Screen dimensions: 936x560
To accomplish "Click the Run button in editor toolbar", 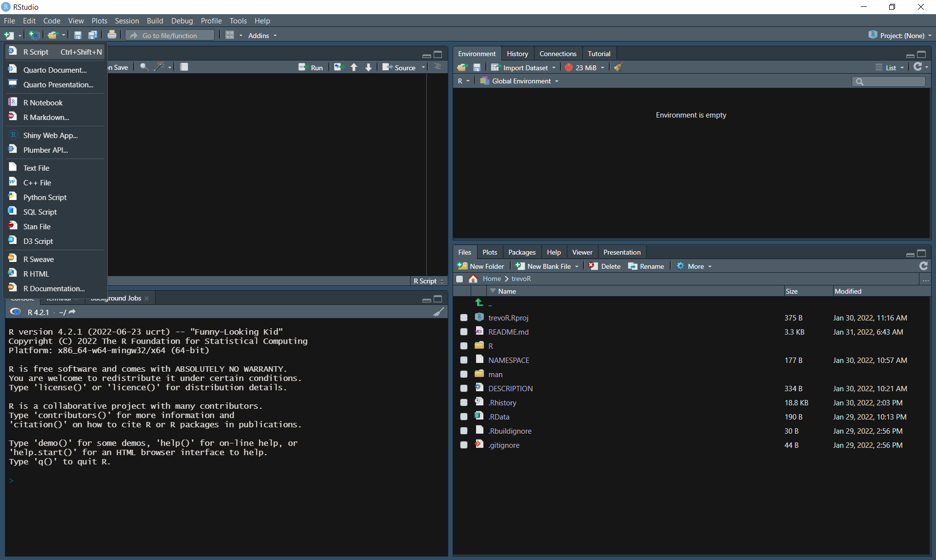I will [x=311, y=67].
